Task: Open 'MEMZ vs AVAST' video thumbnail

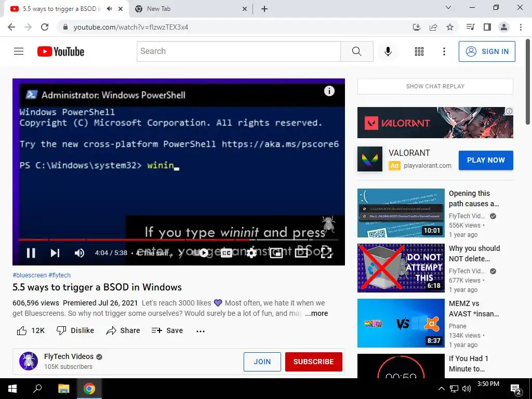Action: pos(401,323)
